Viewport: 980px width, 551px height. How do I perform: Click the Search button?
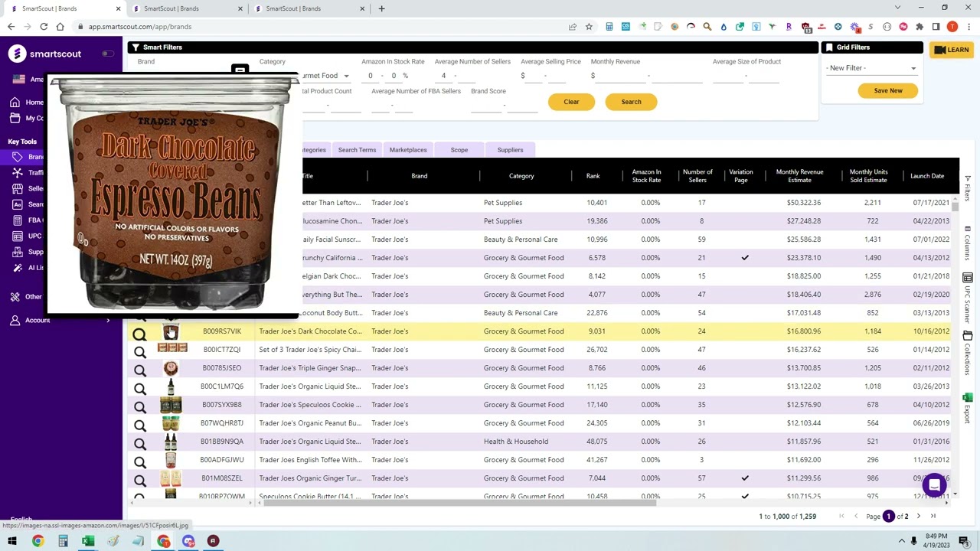(631, 102)
